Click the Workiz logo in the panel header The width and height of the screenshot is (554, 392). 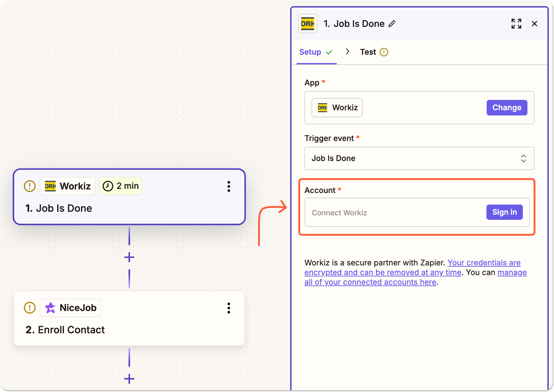pos(307,24)
